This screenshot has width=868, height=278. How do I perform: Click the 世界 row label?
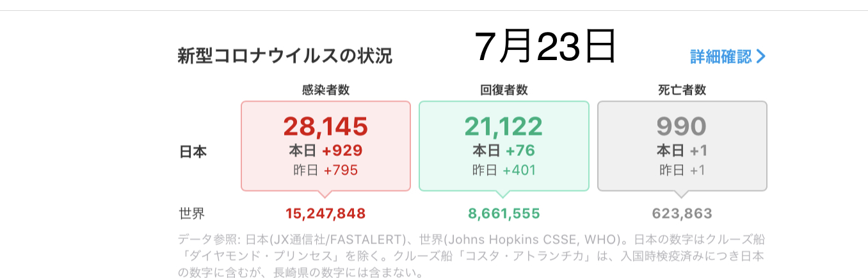coord(192,213)
